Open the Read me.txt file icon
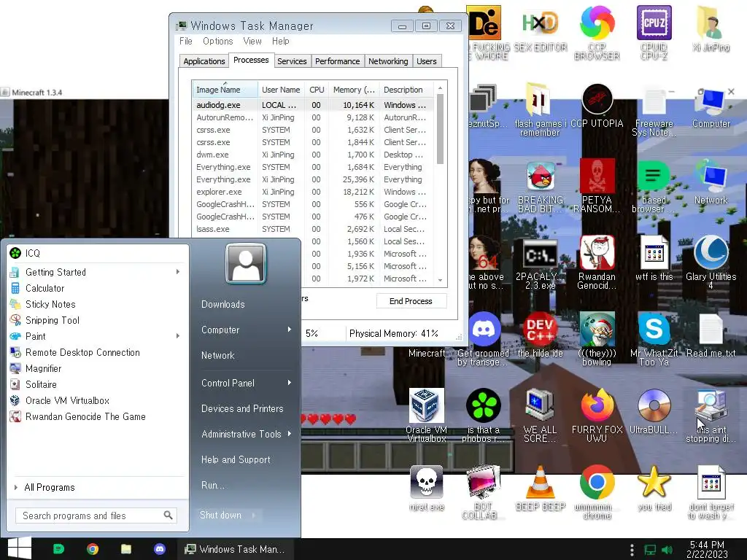The width and height of the screenshot is (747, 560). coord(711,334)
